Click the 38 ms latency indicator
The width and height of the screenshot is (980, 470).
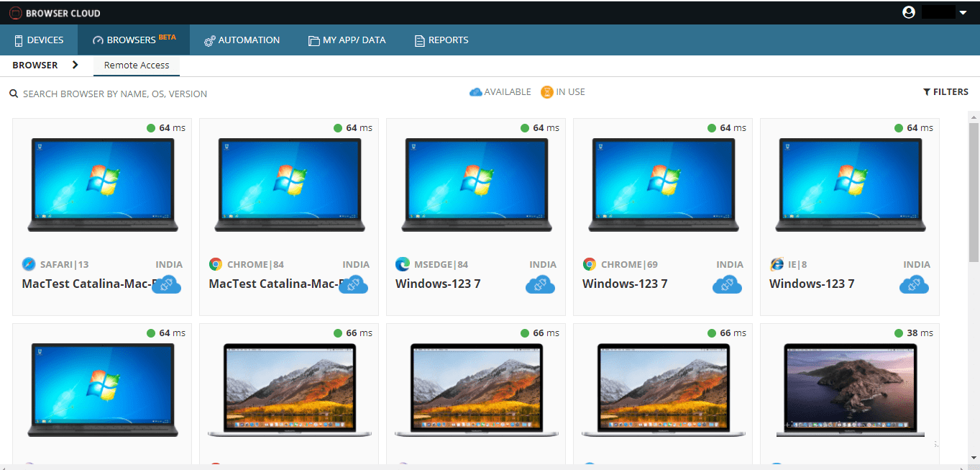pyautogui.click(x=914, y=333)
